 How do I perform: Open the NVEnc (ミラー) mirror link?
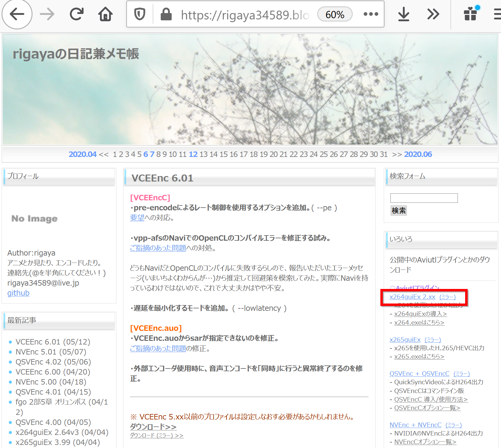pyautogui.click(x=454, y=425)
